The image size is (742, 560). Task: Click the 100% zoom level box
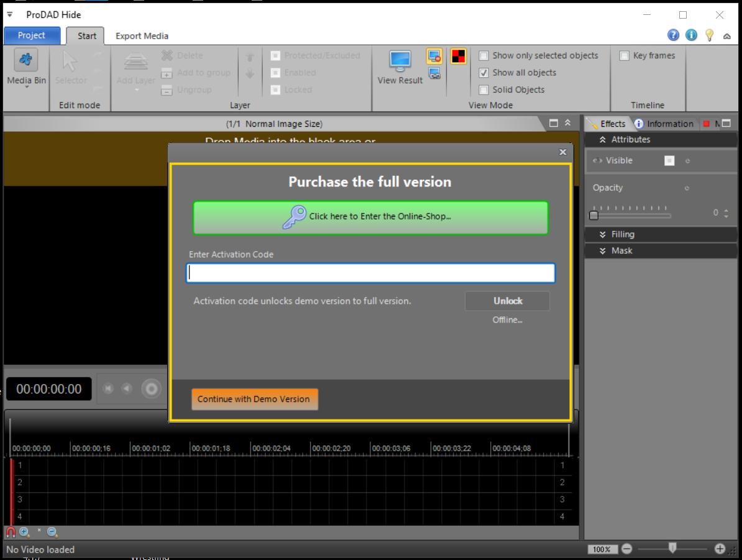[602, 549]
